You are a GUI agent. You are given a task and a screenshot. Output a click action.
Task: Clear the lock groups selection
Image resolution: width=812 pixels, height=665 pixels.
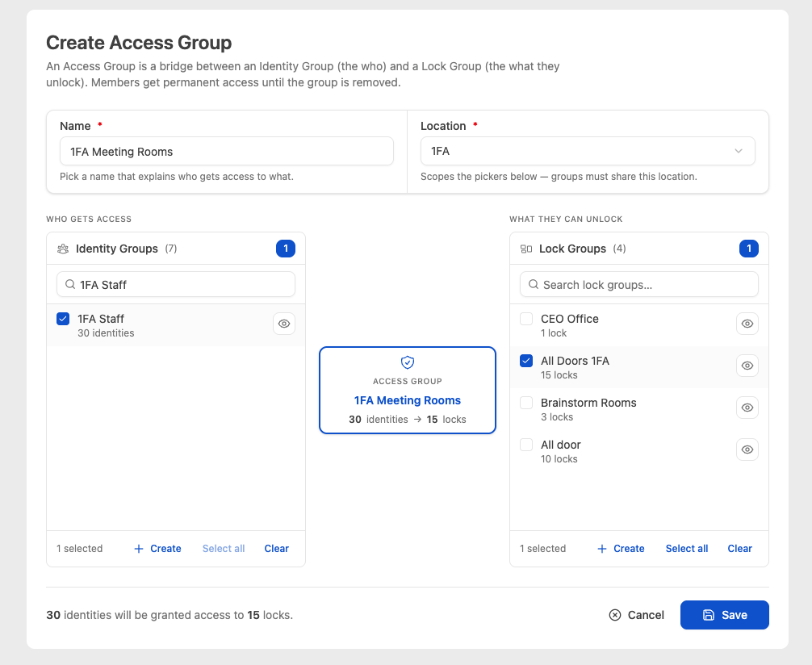(x=739, y=549)
